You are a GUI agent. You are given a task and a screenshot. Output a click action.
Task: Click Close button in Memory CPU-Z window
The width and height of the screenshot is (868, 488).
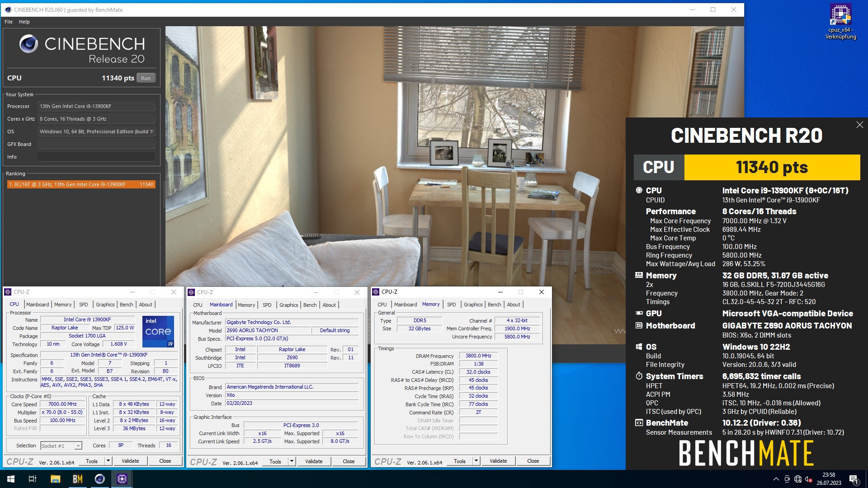pos(533,461)
